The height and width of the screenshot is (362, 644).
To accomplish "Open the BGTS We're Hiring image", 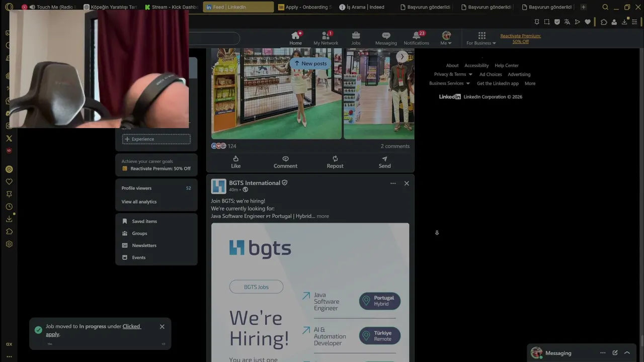I will tap(310, 293).
